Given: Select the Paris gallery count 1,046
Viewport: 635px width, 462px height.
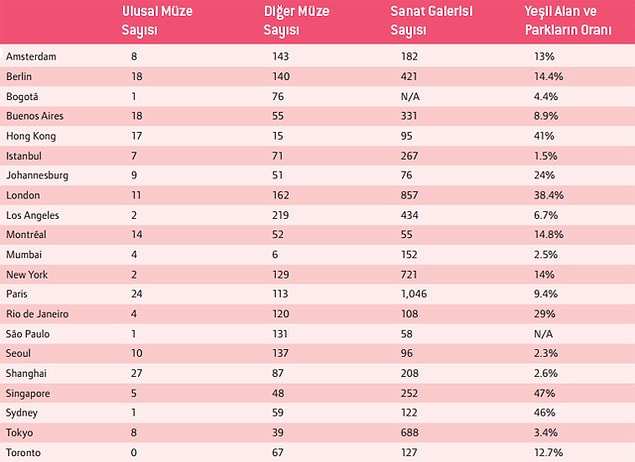Looking at the screenshot, I should tap(414, 294).
